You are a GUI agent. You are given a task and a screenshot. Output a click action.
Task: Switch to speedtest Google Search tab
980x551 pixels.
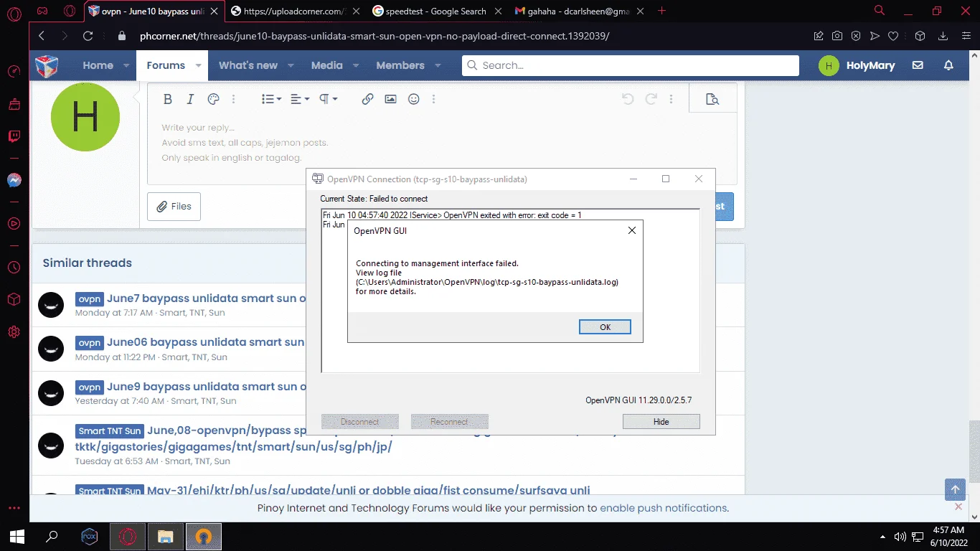437,11
